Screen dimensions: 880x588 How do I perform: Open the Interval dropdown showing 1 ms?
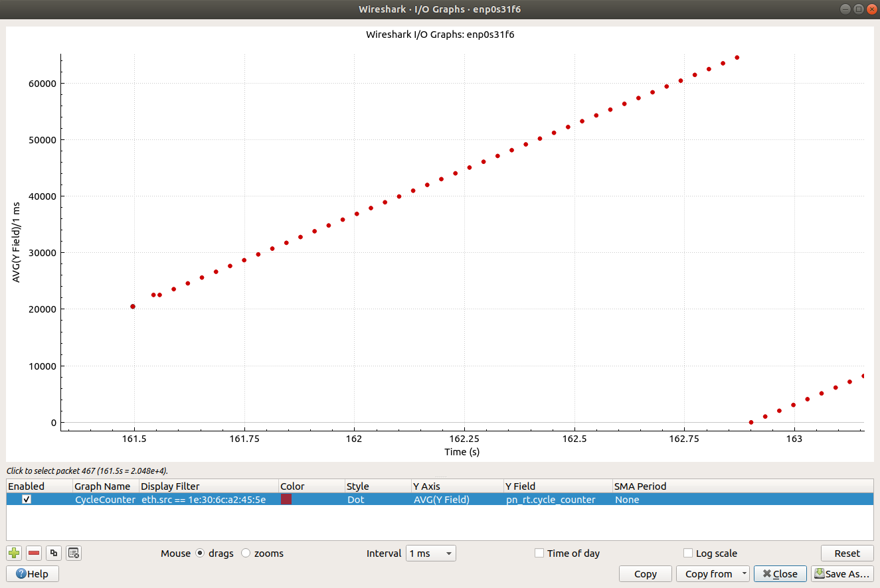point(430,553)
